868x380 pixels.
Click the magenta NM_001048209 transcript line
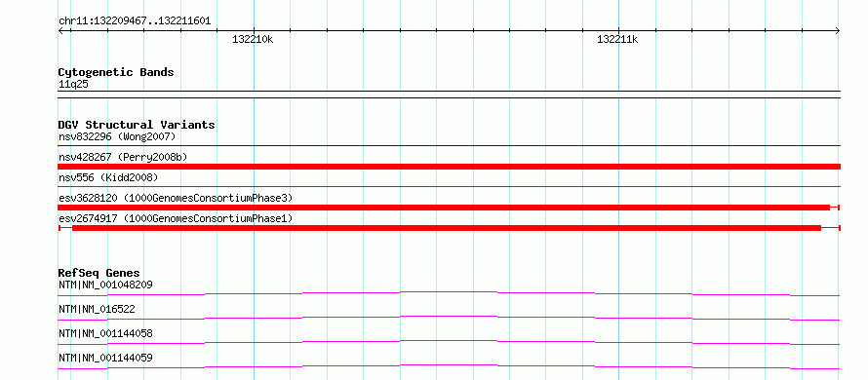450,293
